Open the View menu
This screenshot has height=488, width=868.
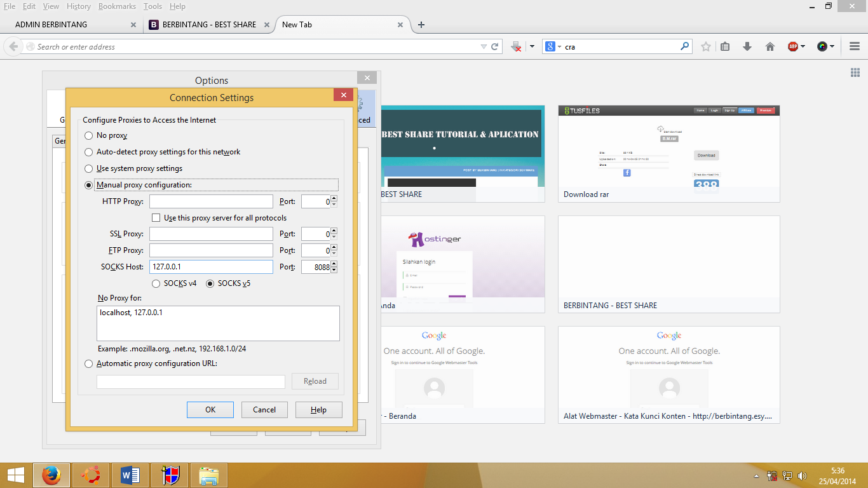coord(51,6)
